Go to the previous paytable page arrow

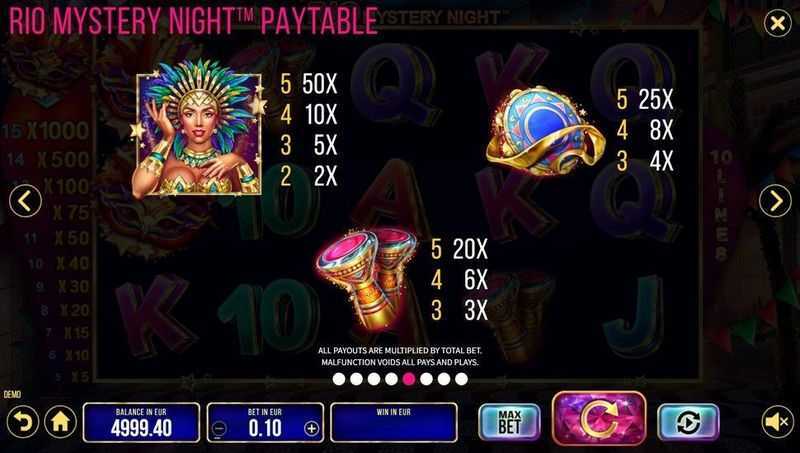25,201
